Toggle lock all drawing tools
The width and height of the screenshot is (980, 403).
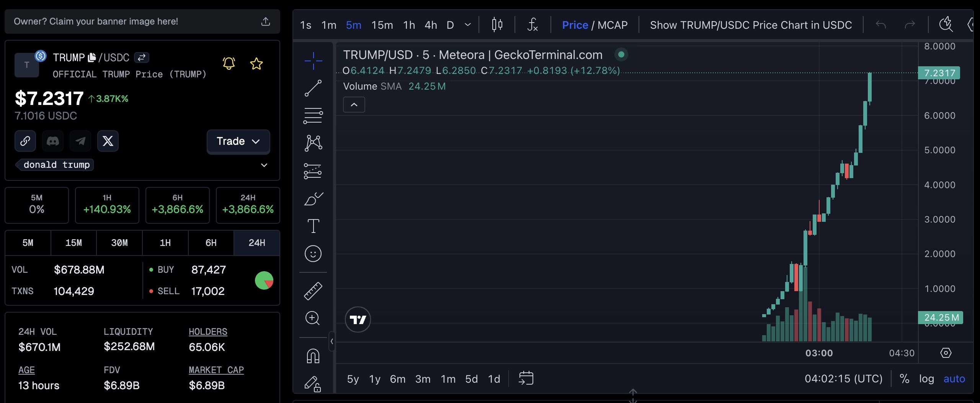pyautogui.click(x=313, y=384)
